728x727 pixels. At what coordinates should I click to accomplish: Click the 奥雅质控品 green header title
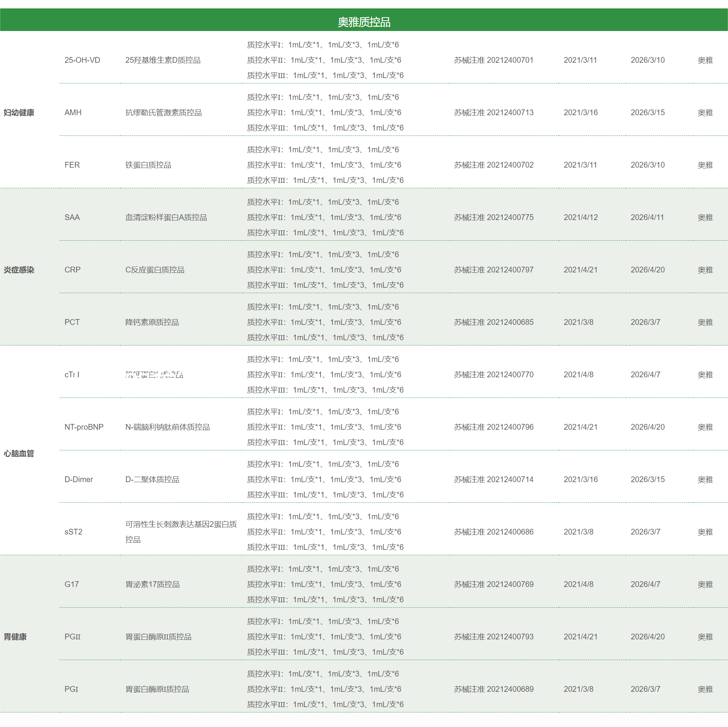click(x=364, y=22)
